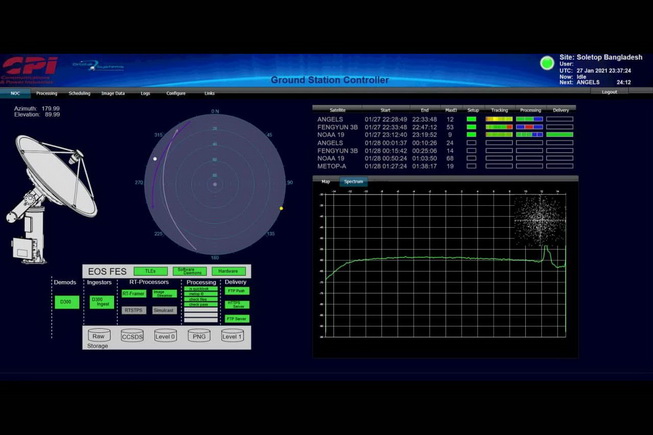Open the Level 1 storage cylinder
This screenshot has width=653, height=435.
tap(232, 336)
